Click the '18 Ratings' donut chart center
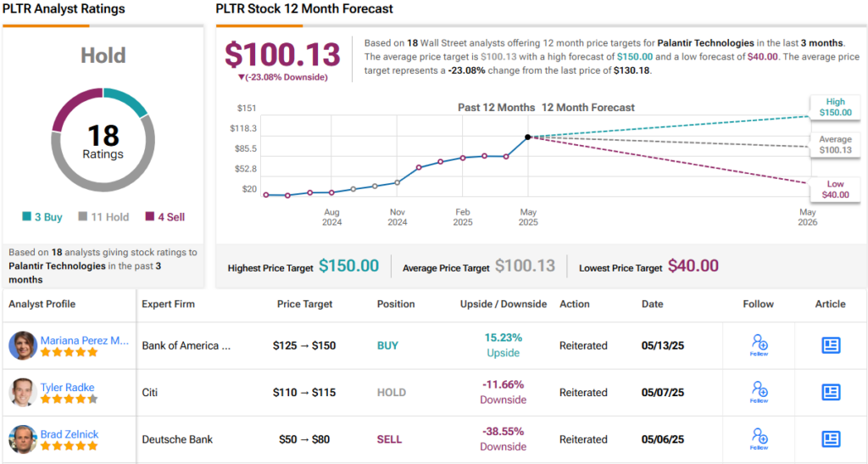This screenshot has height=464, width=868. 103,141
